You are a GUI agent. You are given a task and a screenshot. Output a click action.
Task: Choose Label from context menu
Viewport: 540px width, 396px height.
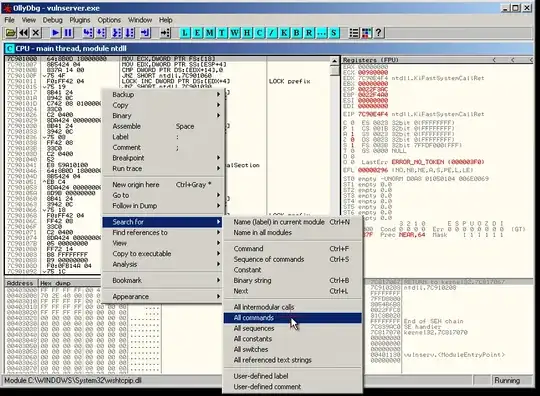[164, 137]
